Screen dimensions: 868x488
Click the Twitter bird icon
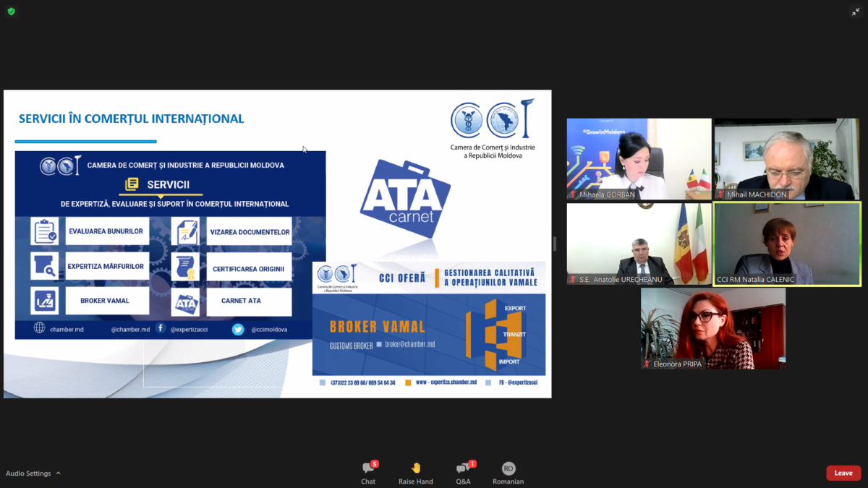(238, 329)
